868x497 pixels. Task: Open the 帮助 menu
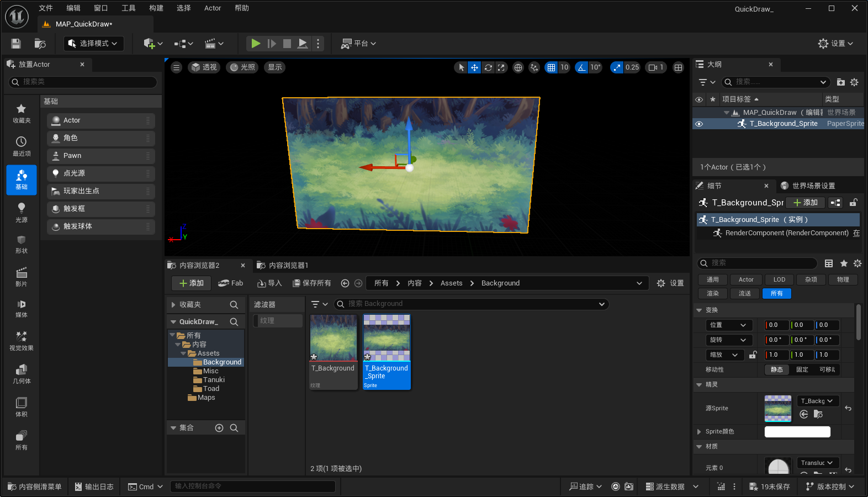242,8
